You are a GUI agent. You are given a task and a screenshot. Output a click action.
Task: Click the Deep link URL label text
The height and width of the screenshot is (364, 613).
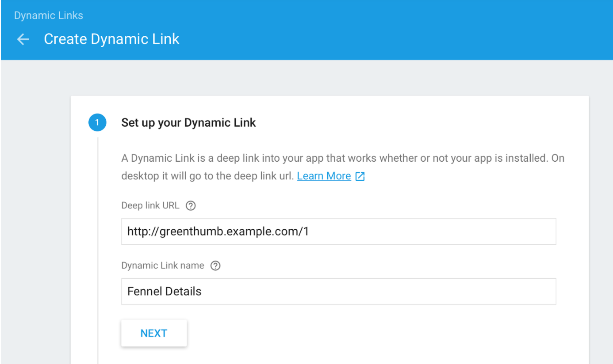click(150, 206)
